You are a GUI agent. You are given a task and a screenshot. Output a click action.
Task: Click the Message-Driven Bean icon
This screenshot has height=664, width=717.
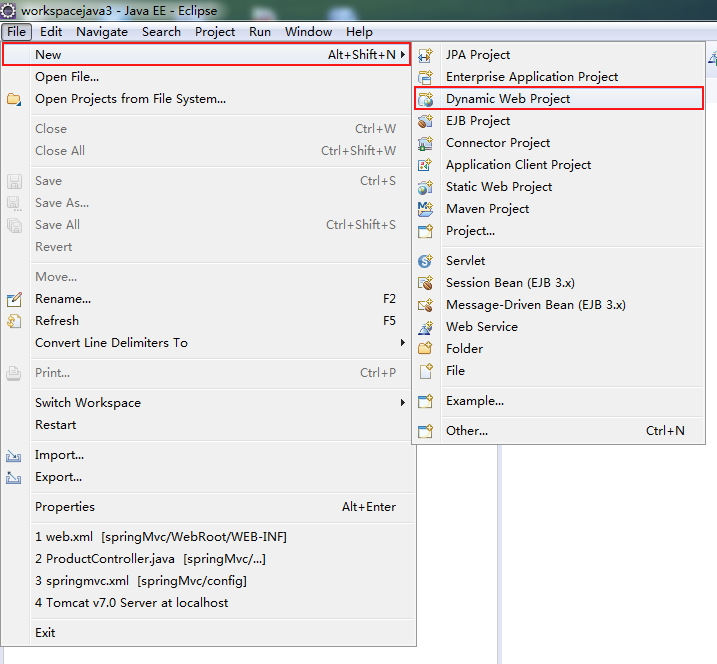click(425, 305)
